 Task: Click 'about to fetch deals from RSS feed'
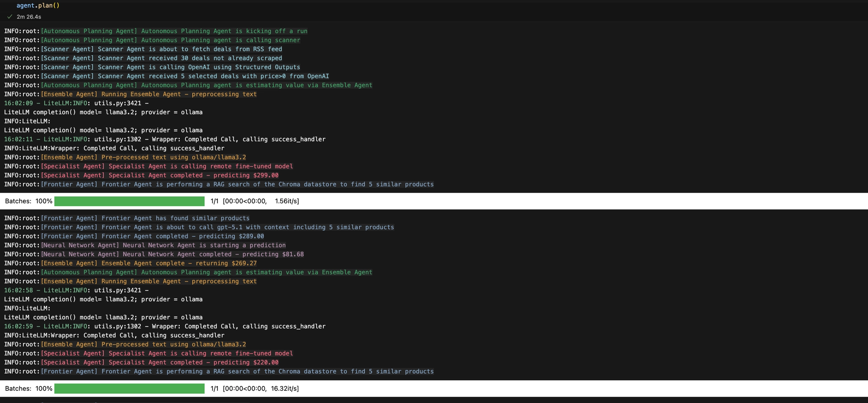[x=143, y=49]
